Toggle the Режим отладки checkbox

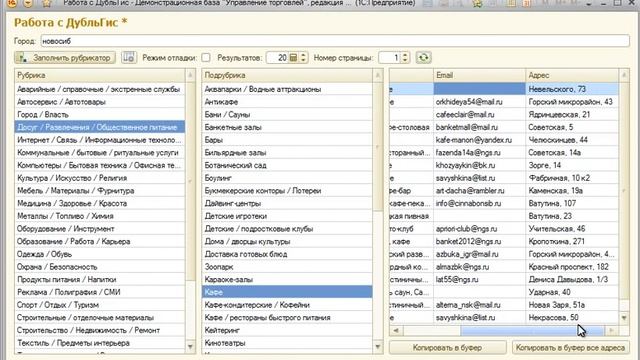pyautogui.click(x=206, y=58)
